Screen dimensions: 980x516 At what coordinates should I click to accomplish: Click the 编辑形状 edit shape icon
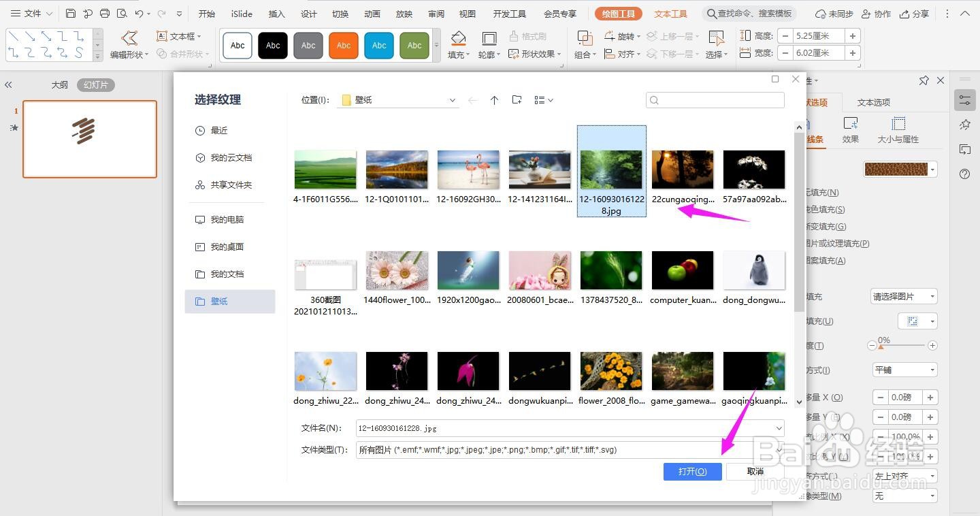point(129,38)
